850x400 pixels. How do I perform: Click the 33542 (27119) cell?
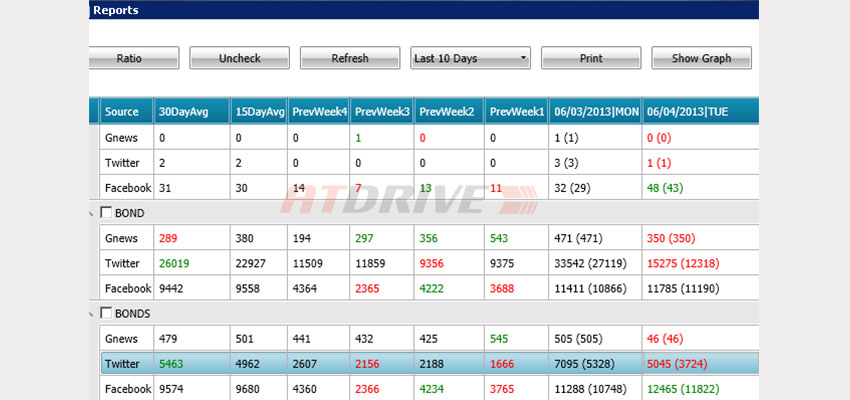pos(596,263)
